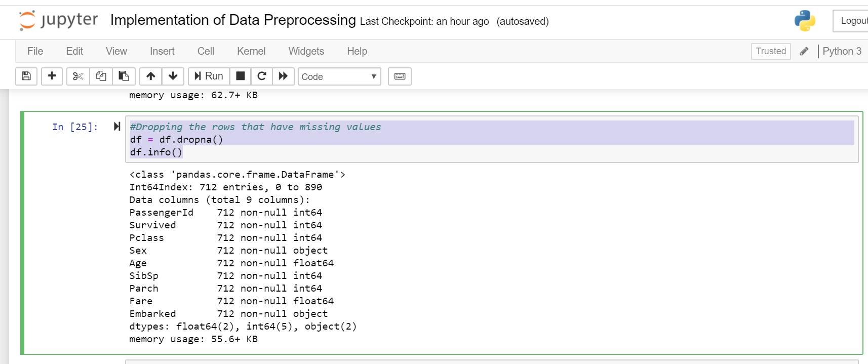Screen dimensions: 868x364
Task: Open the File menu
Action: point(35,51)
